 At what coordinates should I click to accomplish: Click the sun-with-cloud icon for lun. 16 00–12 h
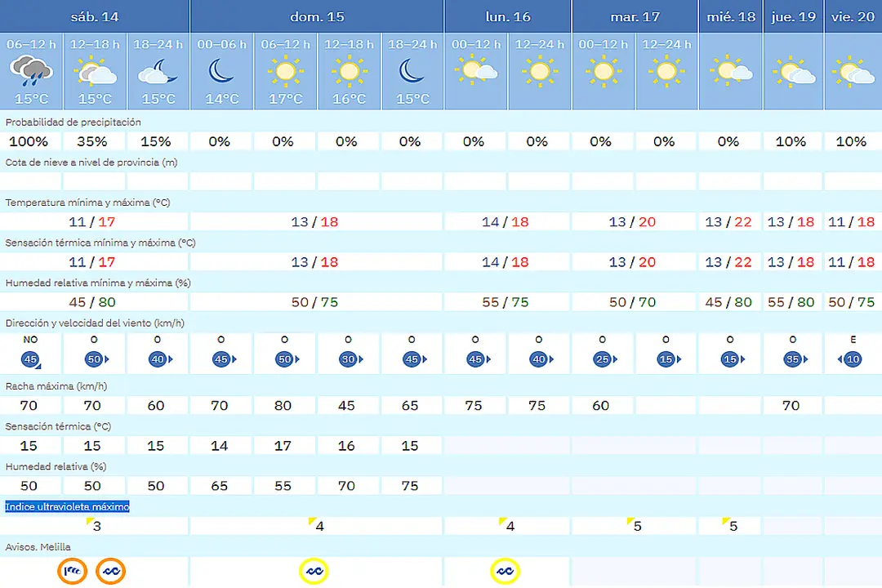click(476, 70)
